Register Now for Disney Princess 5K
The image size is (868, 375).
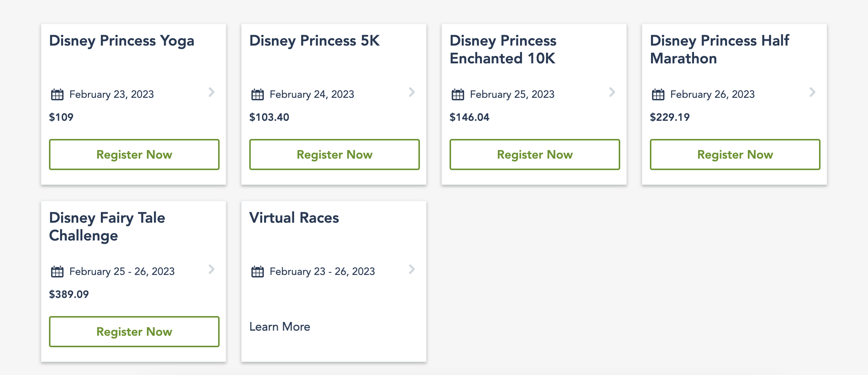point(335,155)
